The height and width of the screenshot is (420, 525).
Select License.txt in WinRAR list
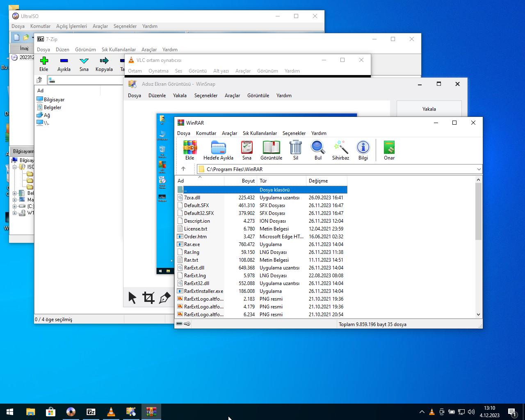[x=262, y=229]
